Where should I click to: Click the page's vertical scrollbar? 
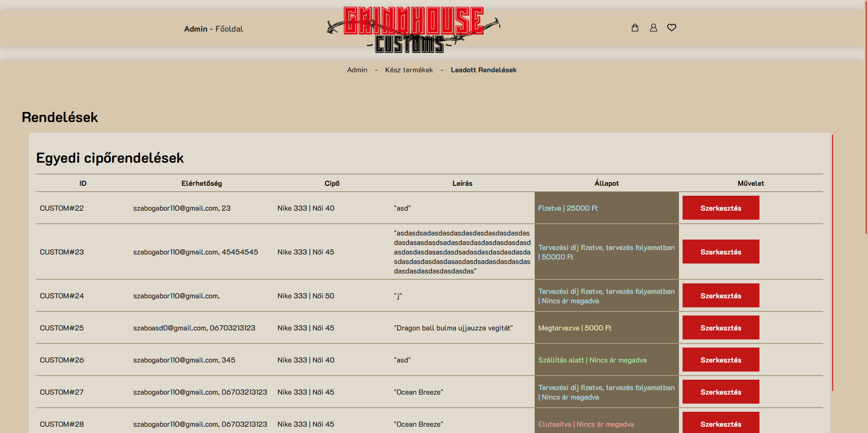866,118
